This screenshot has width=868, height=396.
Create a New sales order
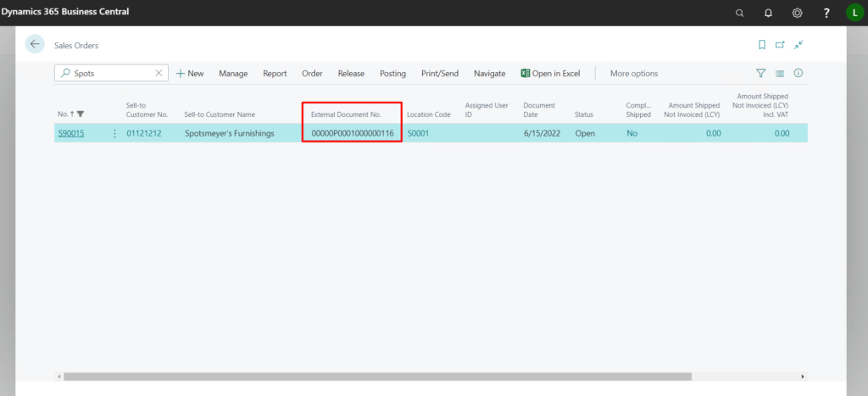point(190,73)
